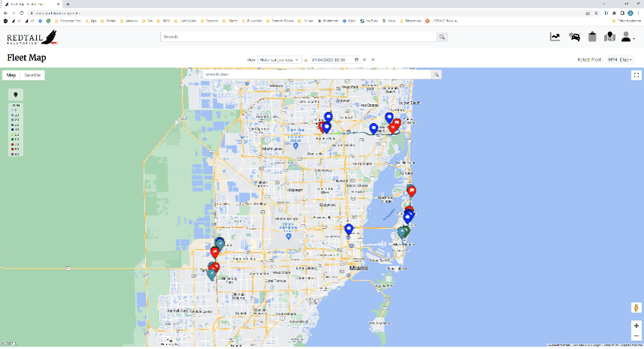Viewport: 644px width, 349px height.
Task: Step to the previous date-time arrow
Action: tap(364, 59)
